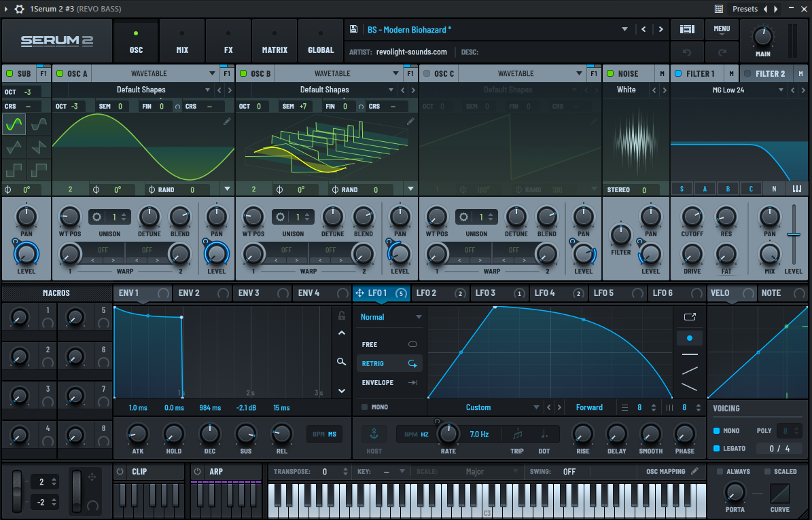The width and height of the screenshot is (812, 520).
Task: Click the ENV 1 lock icon
Action: pos(341,315)
